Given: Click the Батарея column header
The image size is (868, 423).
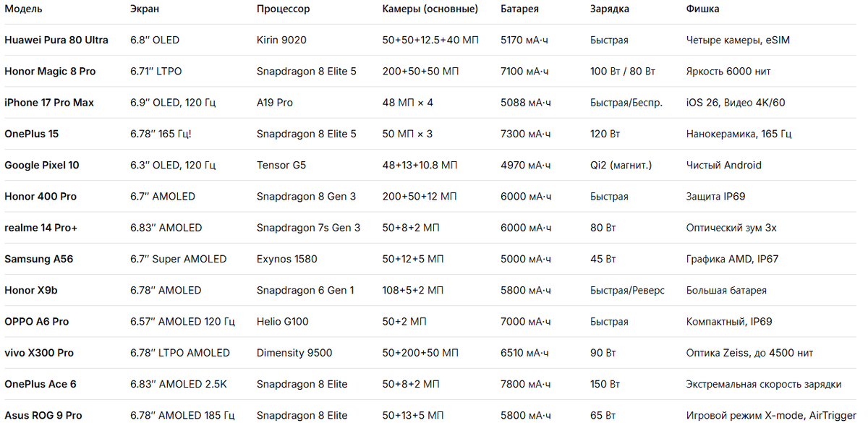Looking at the screenshot, I should (519, 9).
